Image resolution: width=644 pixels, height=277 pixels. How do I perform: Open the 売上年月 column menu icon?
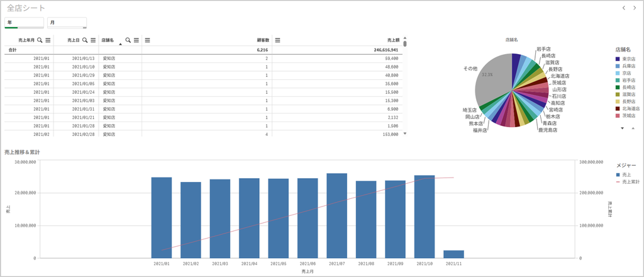click(48, 40)
